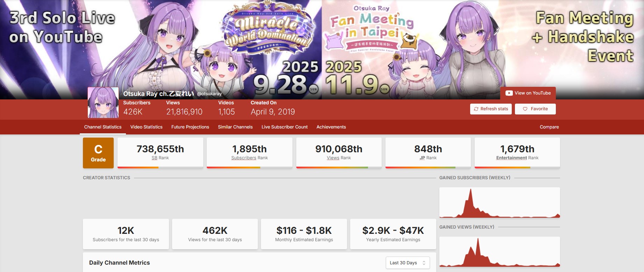This screenshot has height=272, width=644.
Task: Click the @otsukaray channel handle
Action: click(x=209, y=94)
